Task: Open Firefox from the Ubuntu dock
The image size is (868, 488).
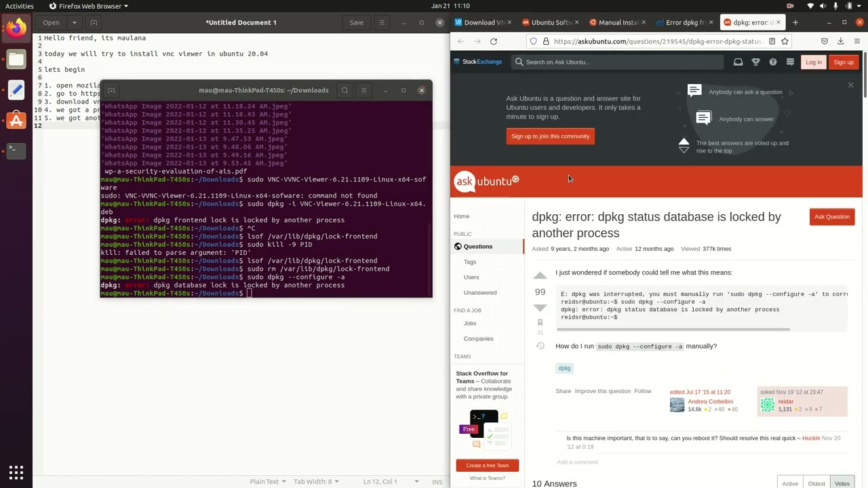Action: 16,28
